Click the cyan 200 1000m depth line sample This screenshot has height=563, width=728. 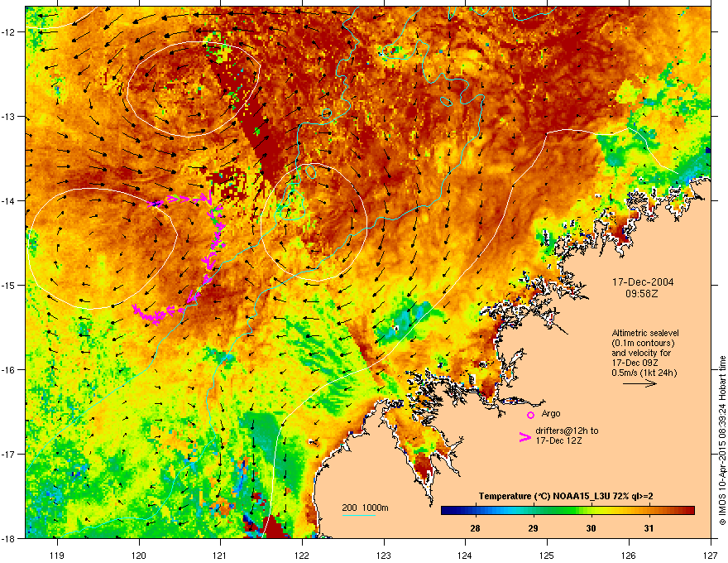pyautogui.click(x=358, y=515)
